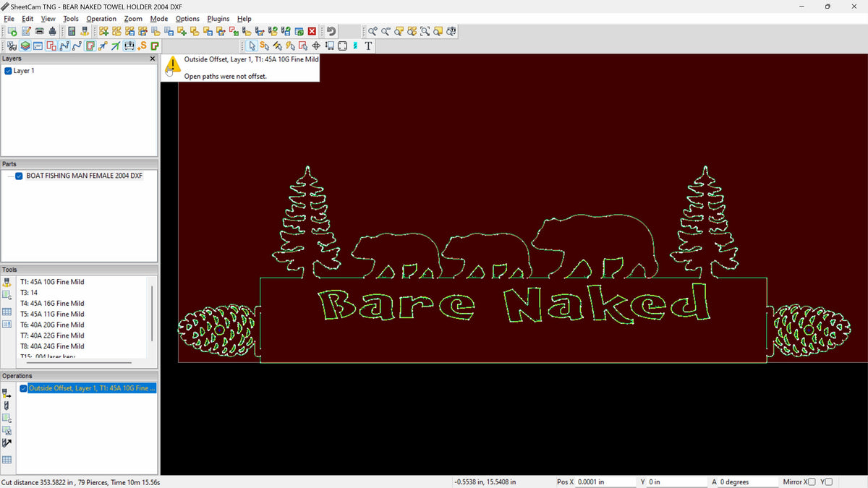Open the Operation menu
The width and height of the screenshot is (868, 488).
(101, 19)
